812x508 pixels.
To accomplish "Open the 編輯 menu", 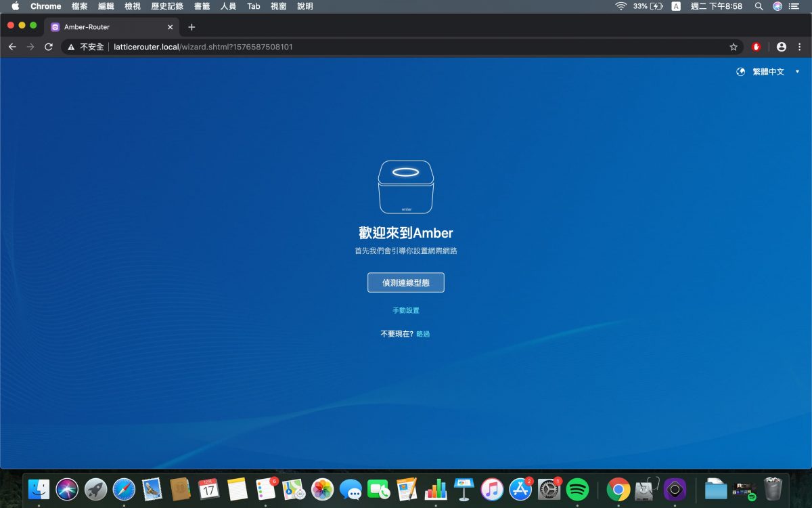I will (106, 6).
